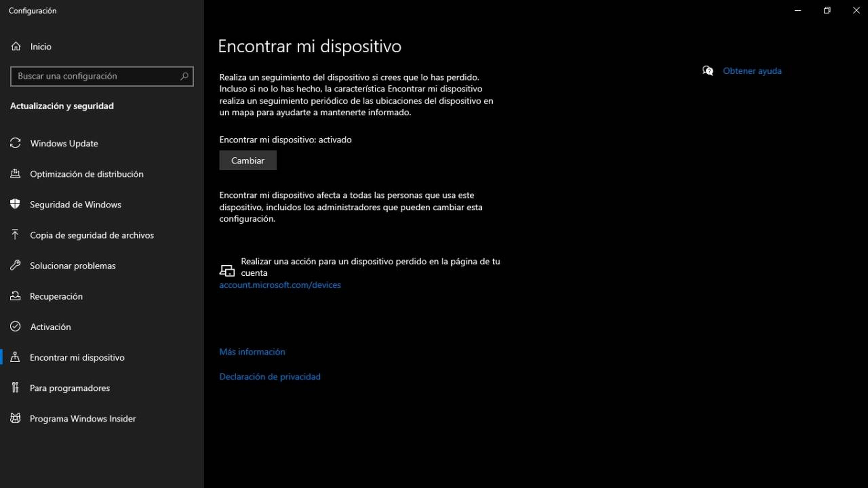Click the Activación icon
This screenshot has width=868, height=488.
16,326
